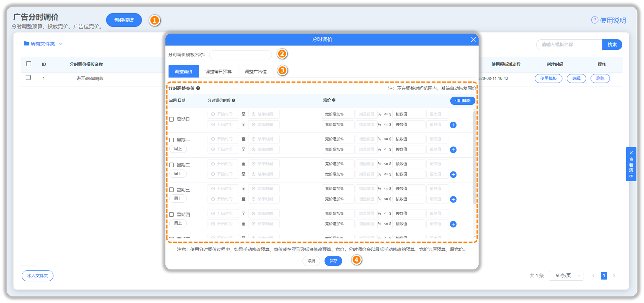Click the 保存 button
This screenshot has height=303, width=644.
[333, 261]
